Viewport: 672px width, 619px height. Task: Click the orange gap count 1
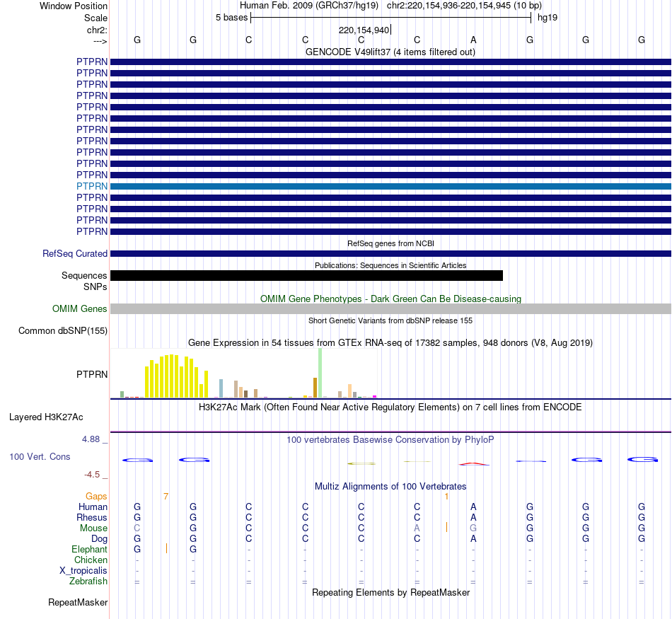point(446,497)
